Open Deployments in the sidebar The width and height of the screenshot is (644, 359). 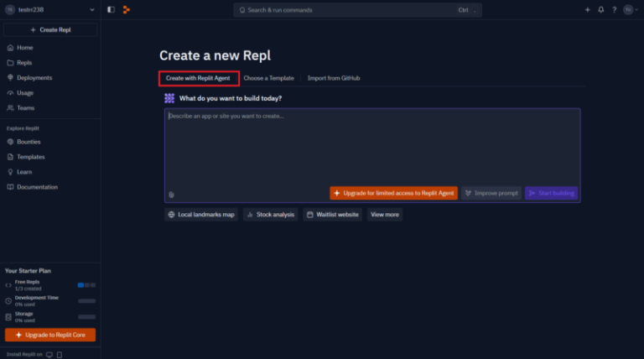[34, 78]
